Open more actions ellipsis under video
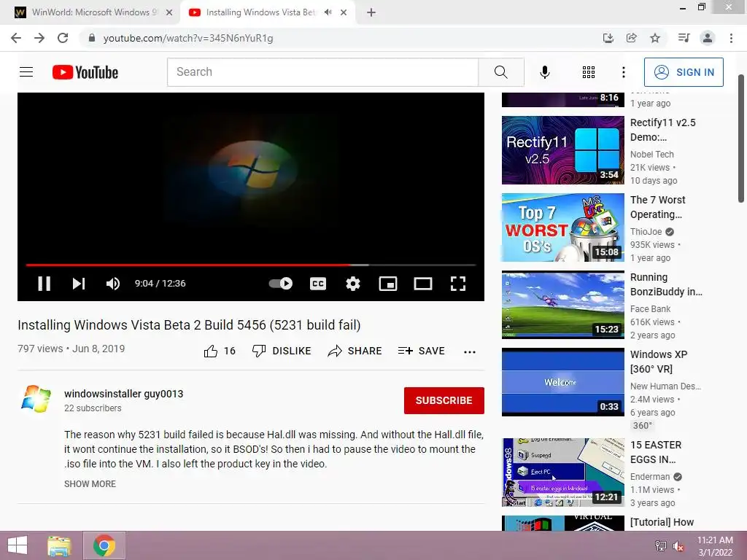This screenshot has height=560, width=747. [470, 352]
